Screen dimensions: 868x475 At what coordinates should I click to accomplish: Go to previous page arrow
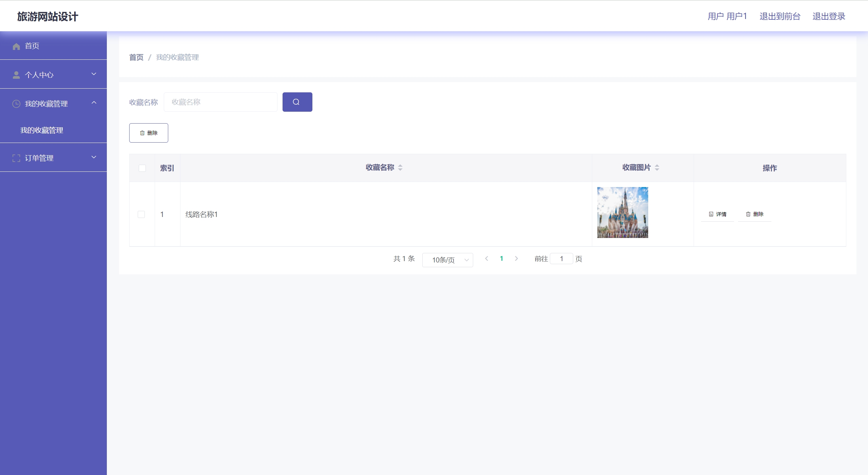(487, 259)
